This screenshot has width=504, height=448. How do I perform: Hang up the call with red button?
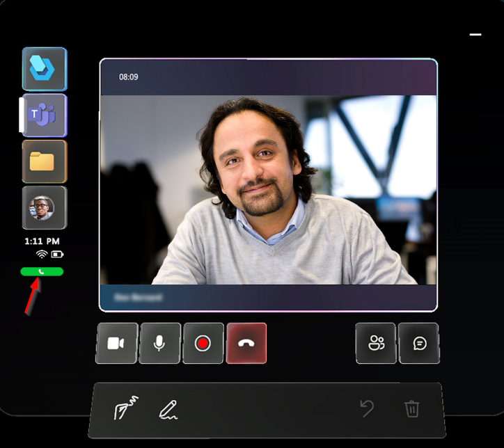(246, 344)
